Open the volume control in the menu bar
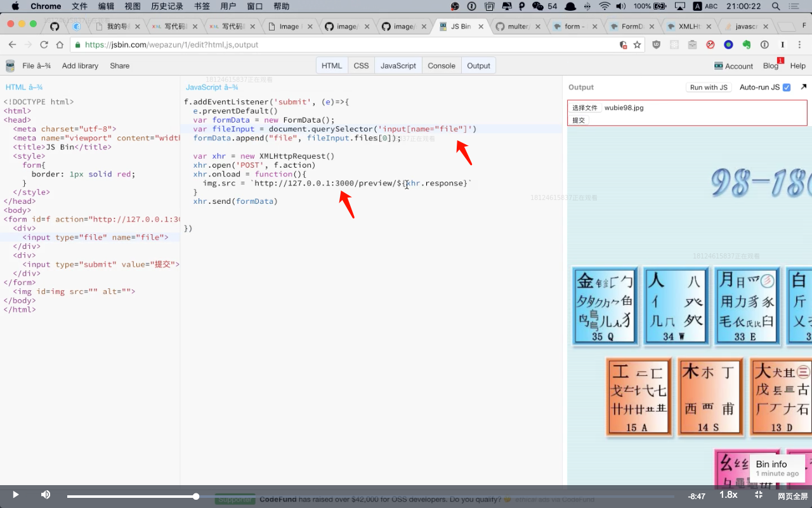Image resolution: width=812 pixels, height=508 pixels. click(x=620, y=6)
